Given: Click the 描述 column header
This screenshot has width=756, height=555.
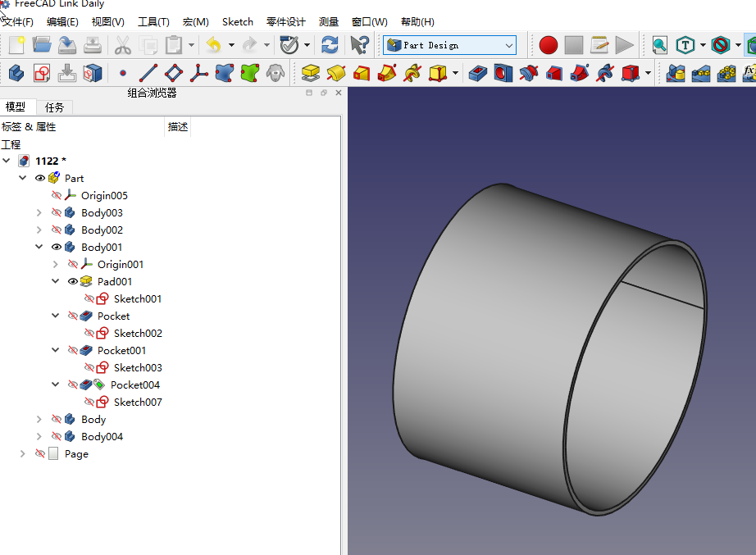Looking at the screenshot, I should pos(177,127).
